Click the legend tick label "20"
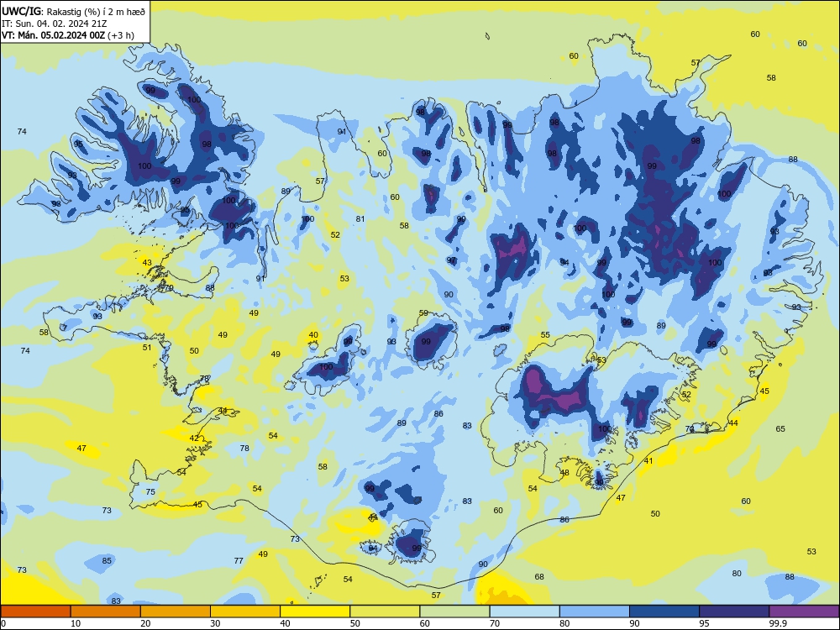Viewport: 840px width, 630px height. (x=145, y=623)
